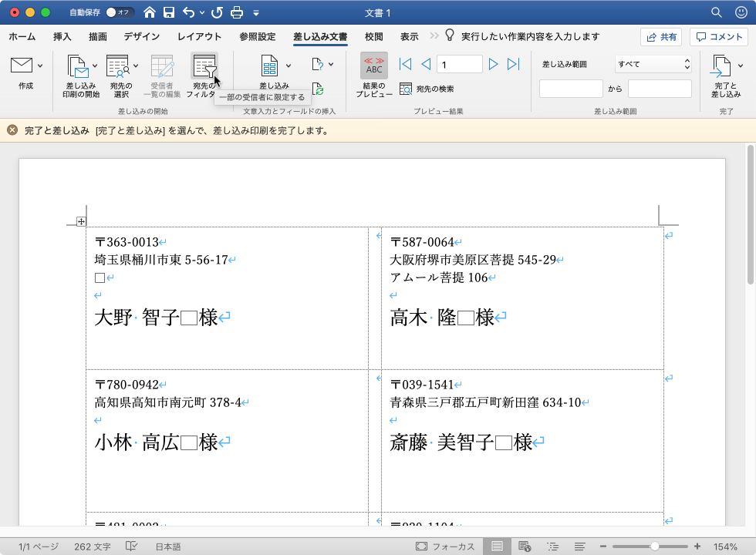This screenshot has width=756, height=555.
Task: Expand 宛先の選択 dropdown arrow
Action: [x=136, y=66]
